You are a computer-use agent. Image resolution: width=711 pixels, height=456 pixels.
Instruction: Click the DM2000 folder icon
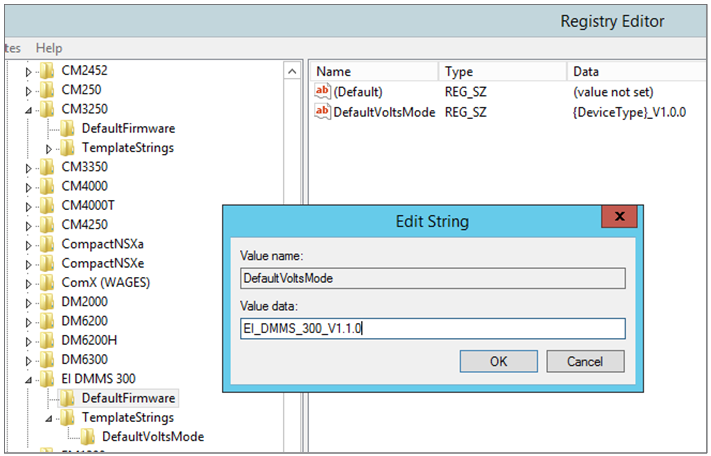coord(47,302)
